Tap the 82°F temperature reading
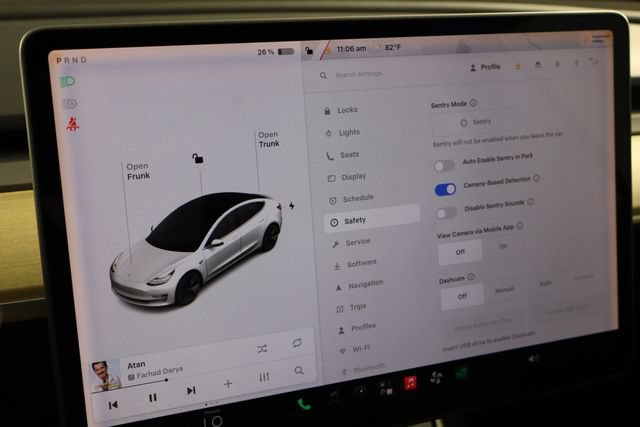The height and width of the screenshot is (427, 640). 392,47
